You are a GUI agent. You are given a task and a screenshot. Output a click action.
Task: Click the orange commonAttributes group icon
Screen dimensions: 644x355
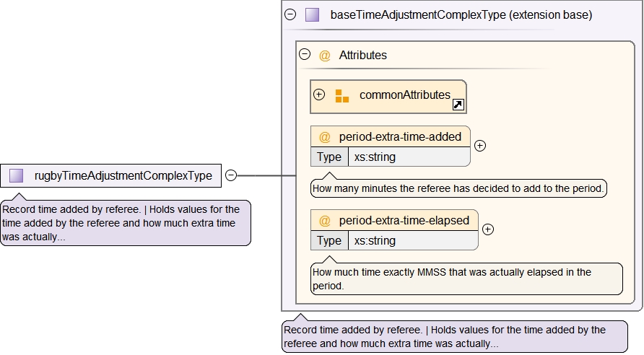(342, 95)
